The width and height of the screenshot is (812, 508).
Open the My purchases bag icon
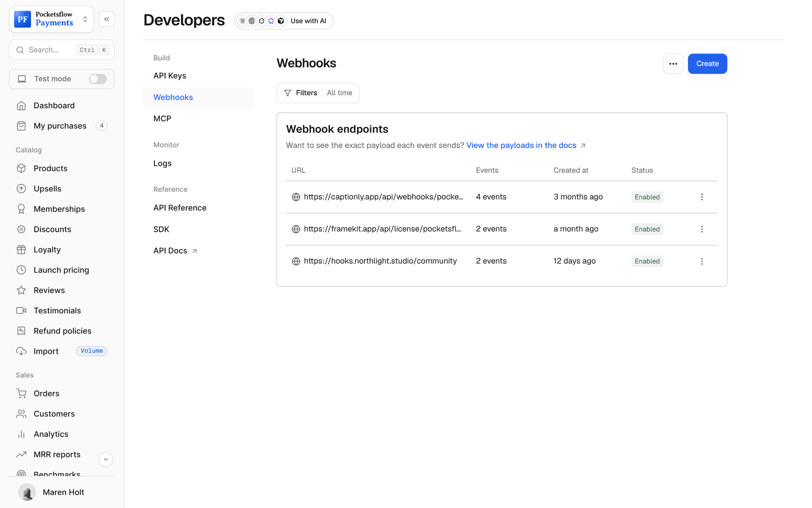coord(21,126)
